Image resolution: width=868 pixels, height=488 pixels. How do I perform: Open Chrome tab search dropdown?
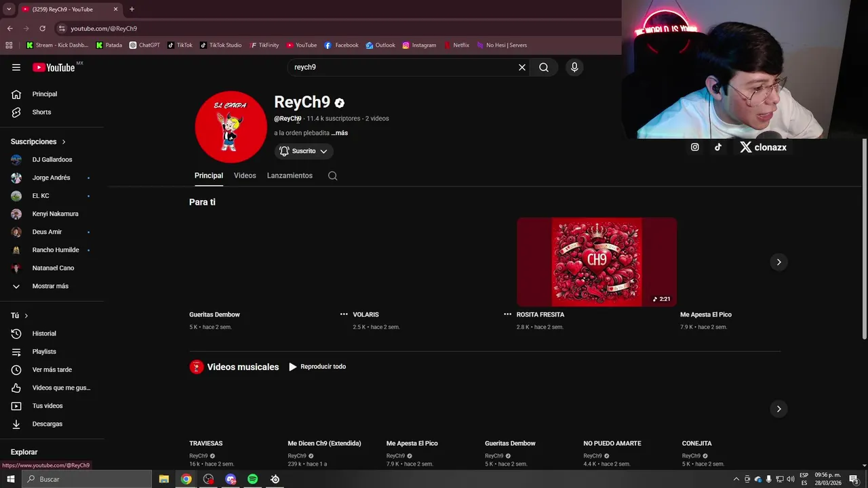tap(9, 9)
